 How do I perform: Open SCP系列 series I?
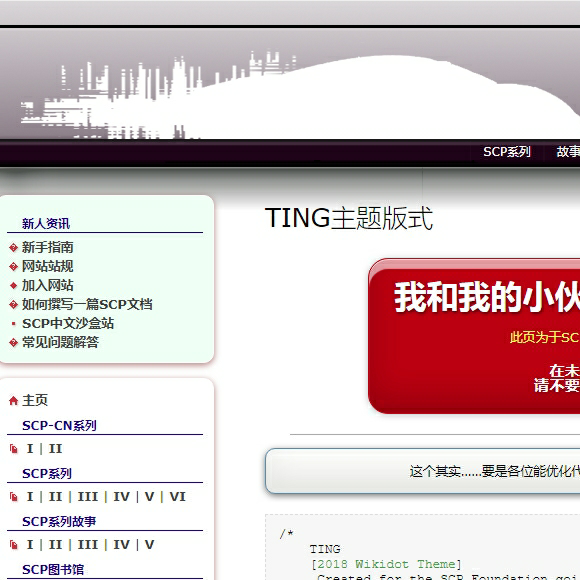[x=30, y=497]
